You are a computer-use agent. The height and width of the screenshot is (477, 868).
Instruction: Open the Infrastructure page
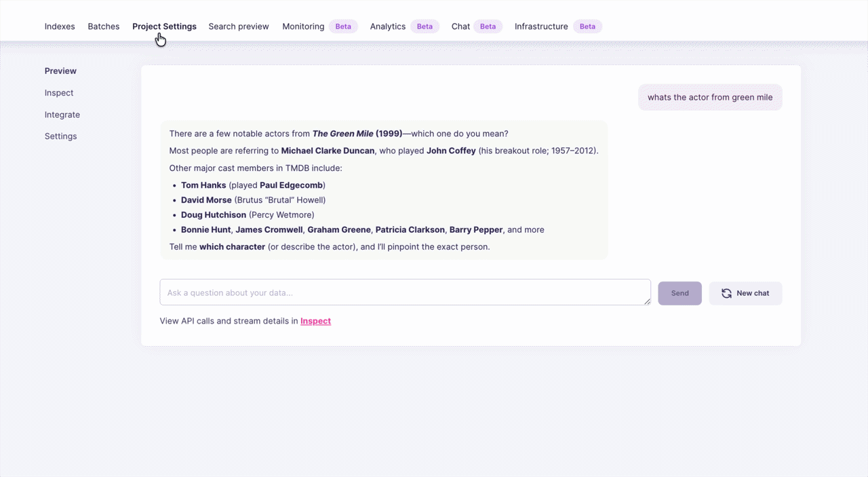pyautogui.click(x=541, y=26)
